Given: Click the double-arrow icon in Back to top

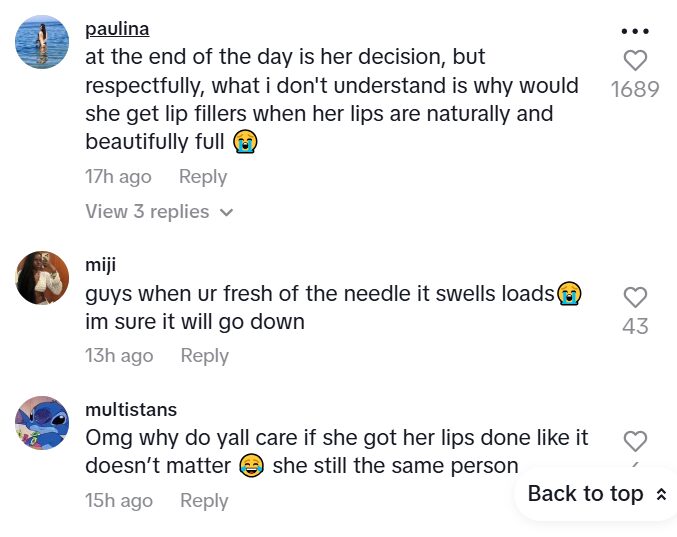Looking at the screenshot, I should point(660,495).
